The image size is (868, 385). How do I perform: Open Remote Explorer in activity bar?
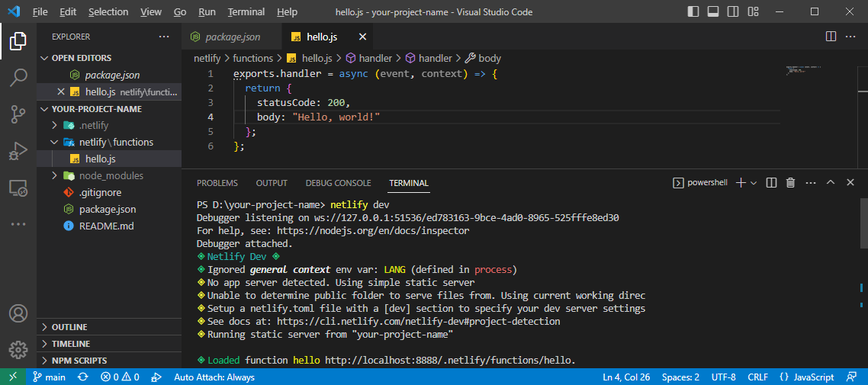(x=18, y=188)
